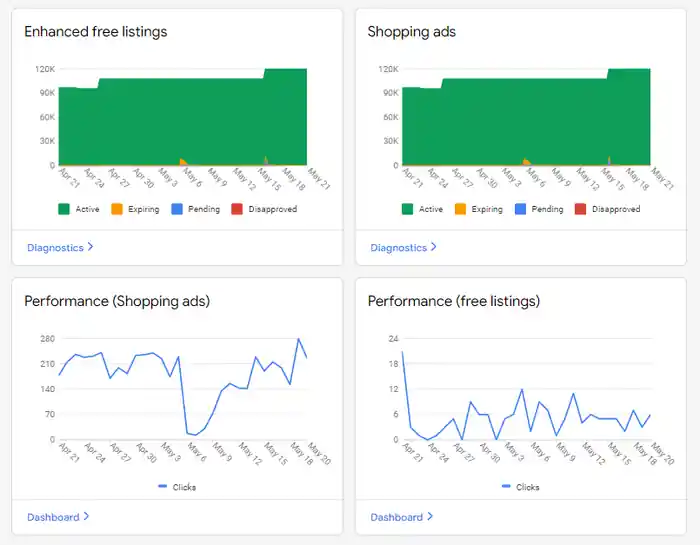Click Pending legend label in Enhanced free listings
The width and height of the screenshot is (700, 545).
(204, 209)
